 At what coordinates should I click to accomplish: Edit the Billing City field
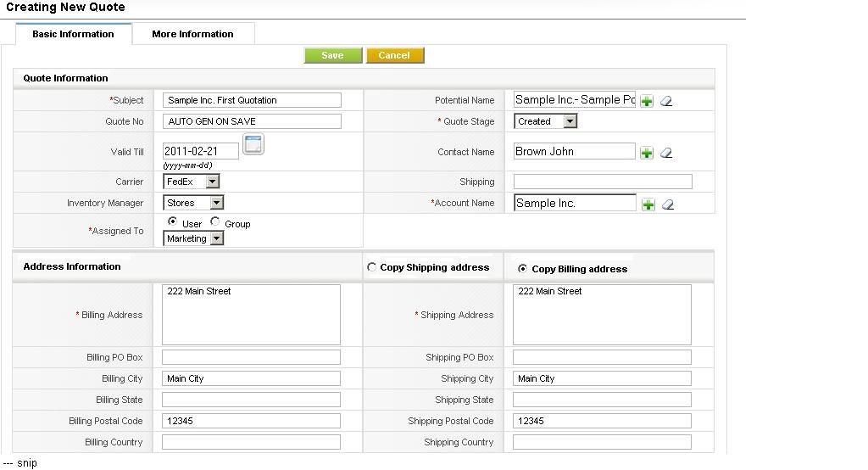tap(251, 378)
